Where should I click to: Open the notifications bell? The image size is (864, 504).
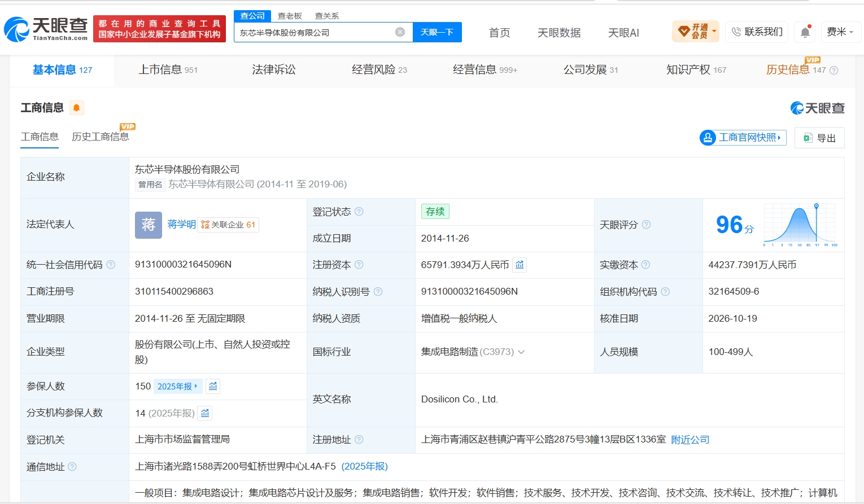click(x=805, y=32)
